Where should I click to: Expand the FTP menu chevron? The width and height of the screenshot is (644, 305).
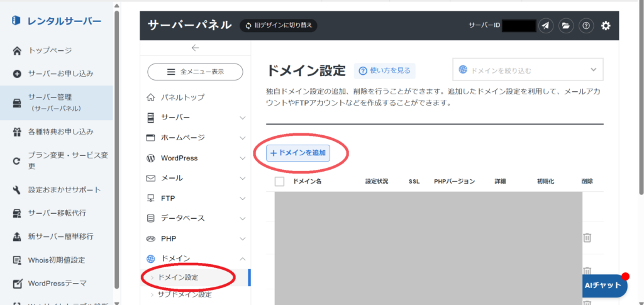[242, 198]
